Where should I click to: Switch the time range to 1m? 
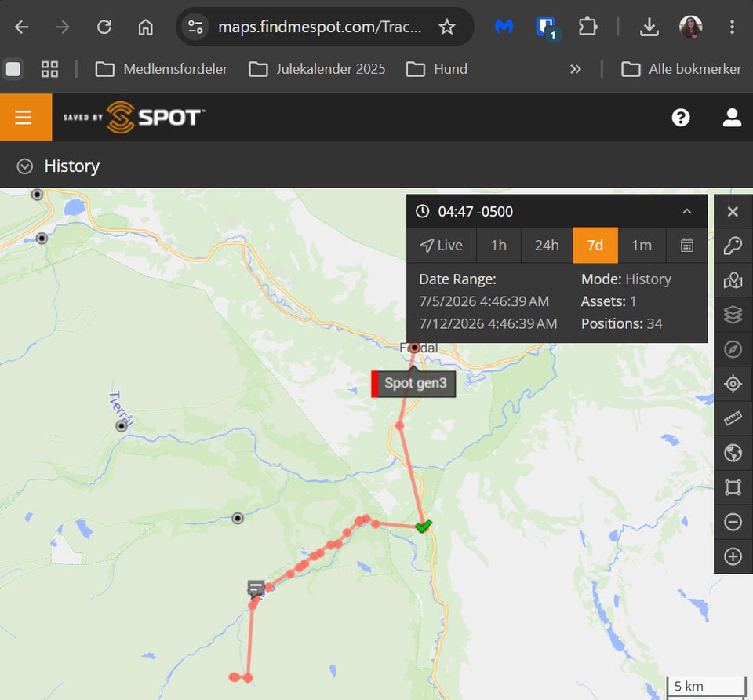(x=641, y=246)
